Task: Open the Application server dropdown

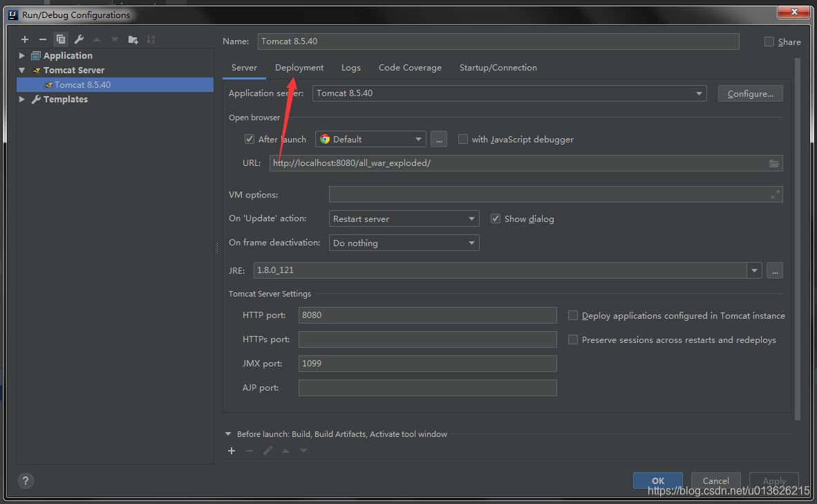Action: [509, 93]
